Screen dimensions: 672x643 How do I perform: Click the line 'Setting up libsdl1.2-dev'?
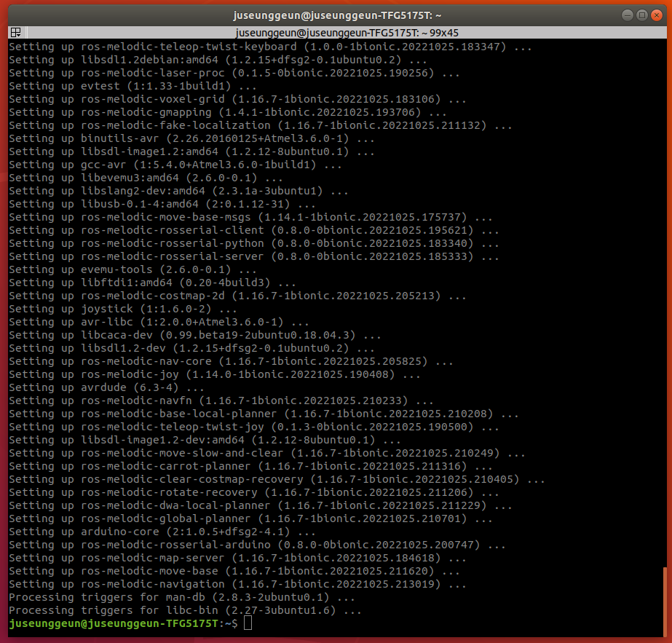[x=191, y=349]
